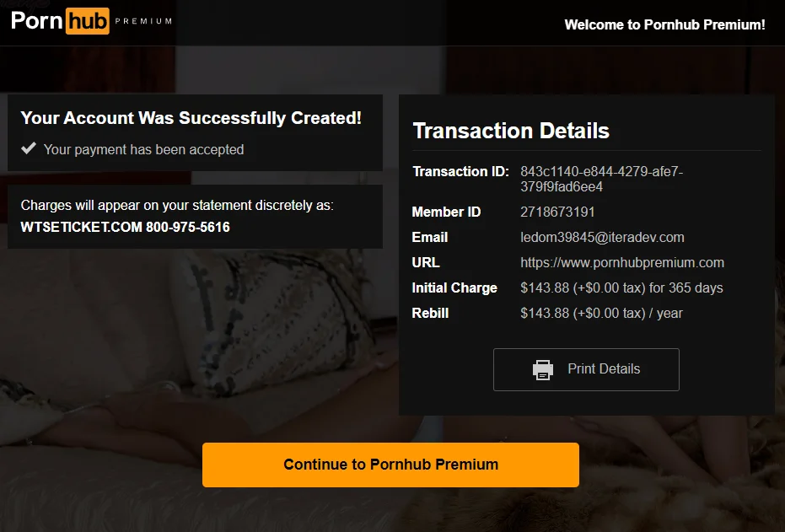Click Your payment has been accepted text

tap(143, 149)
